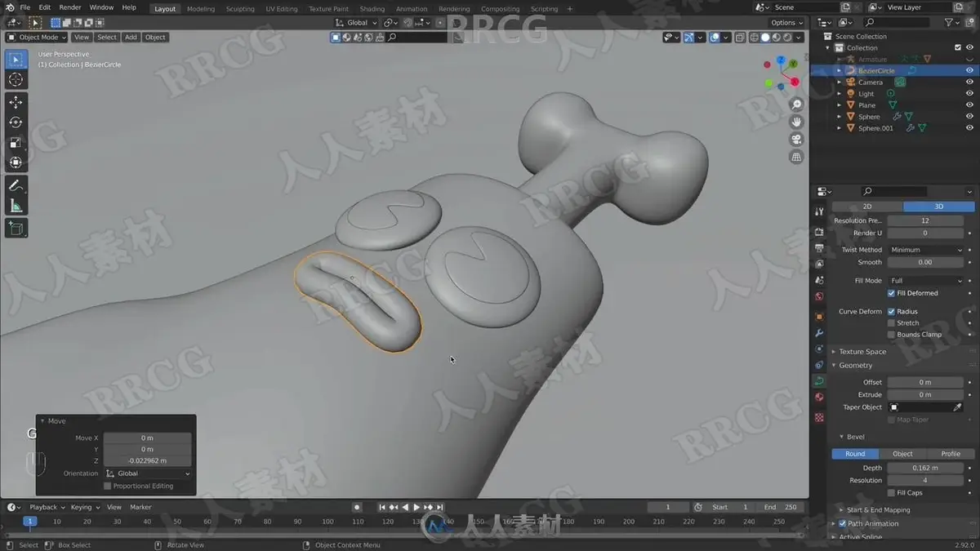Open Object Data curve properties tab

coord(819,381)
